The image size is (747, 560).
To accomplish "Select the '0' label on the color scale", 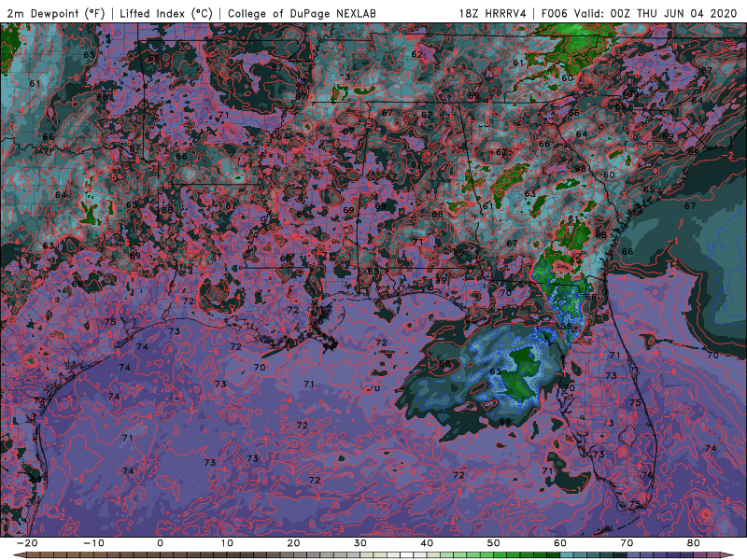I will coord(160,543).
